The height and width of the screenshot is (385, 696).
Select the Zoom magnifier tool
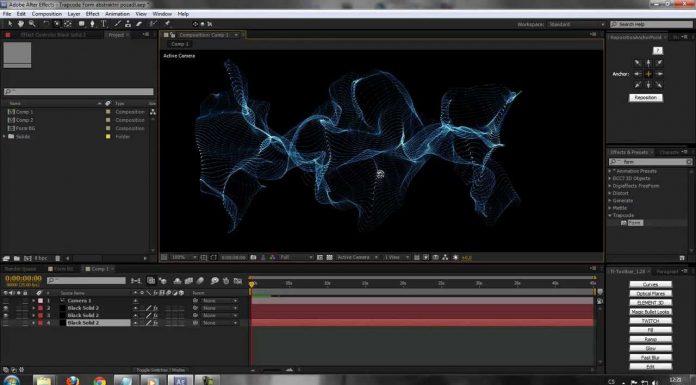pyautogui.click(x=32, y=24)
